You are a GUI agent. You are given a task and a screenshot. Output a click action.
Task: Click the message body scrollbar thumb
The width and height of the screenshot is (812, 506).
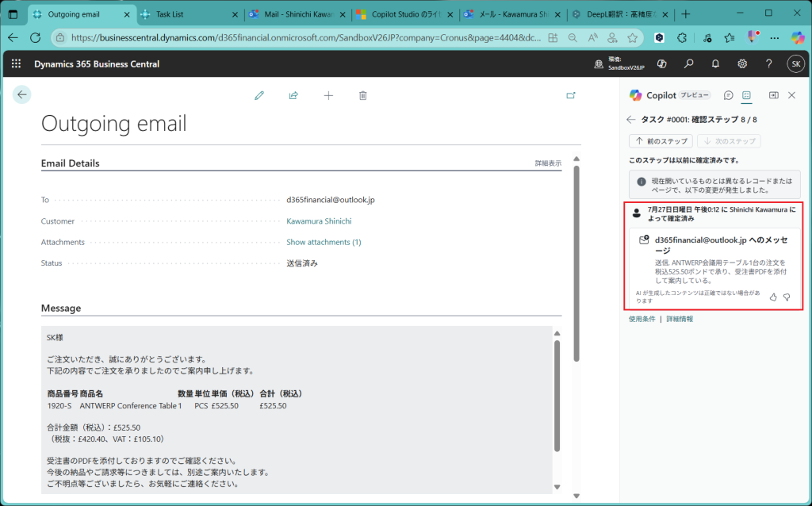point(557,396)
